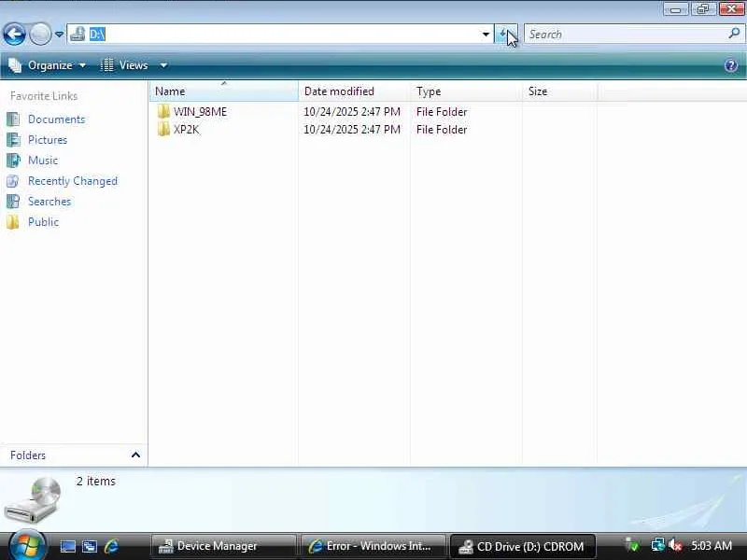Click the greyed Forward arrow button
The width and height of the screenshot is (747, 560).
(40, 34)
